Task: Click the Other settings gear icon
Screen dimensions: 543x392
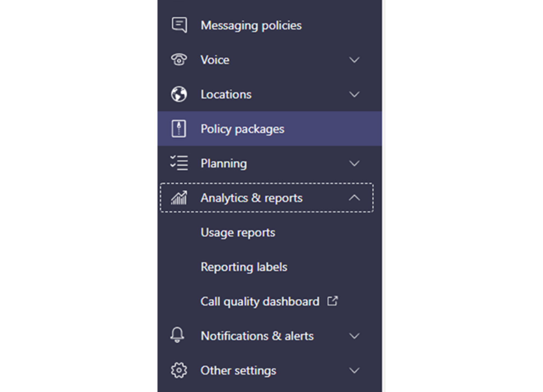Action: coord(179,370)
